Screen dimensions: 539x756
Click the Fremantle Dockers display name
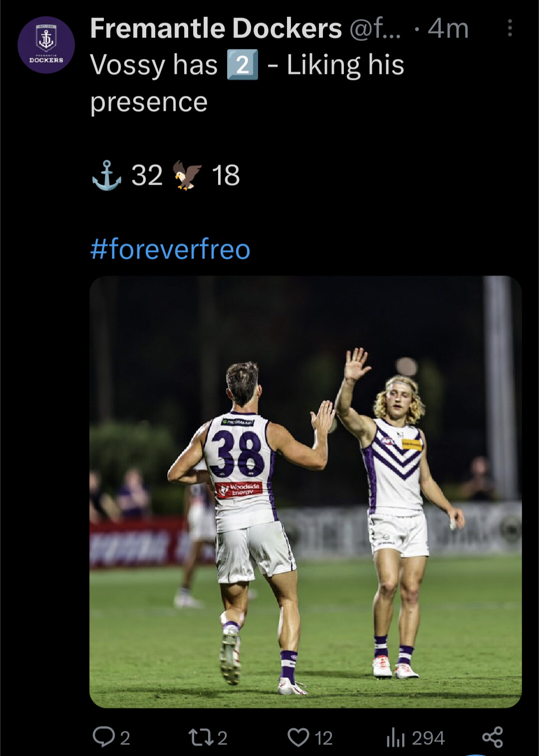pos(216,28)
